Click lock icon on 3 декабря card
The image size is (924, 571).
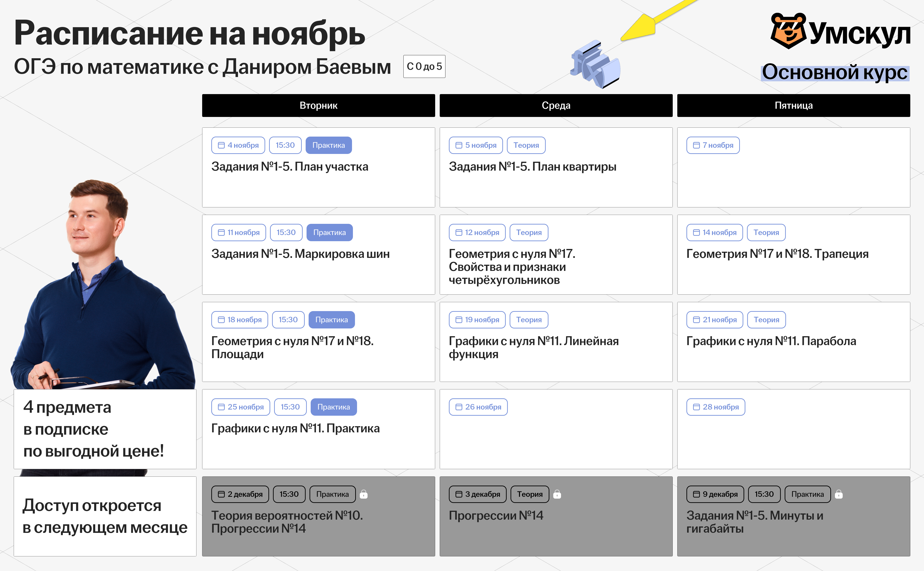(x=557, y=494)
